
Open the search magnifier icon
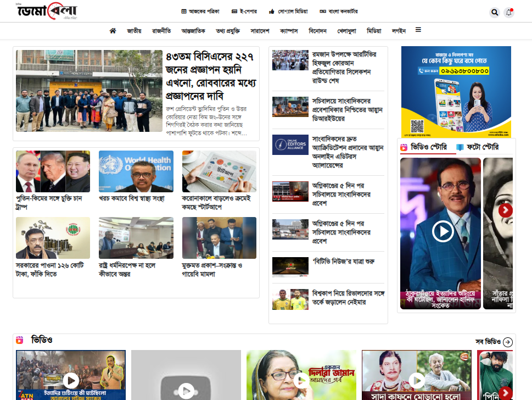495,12
